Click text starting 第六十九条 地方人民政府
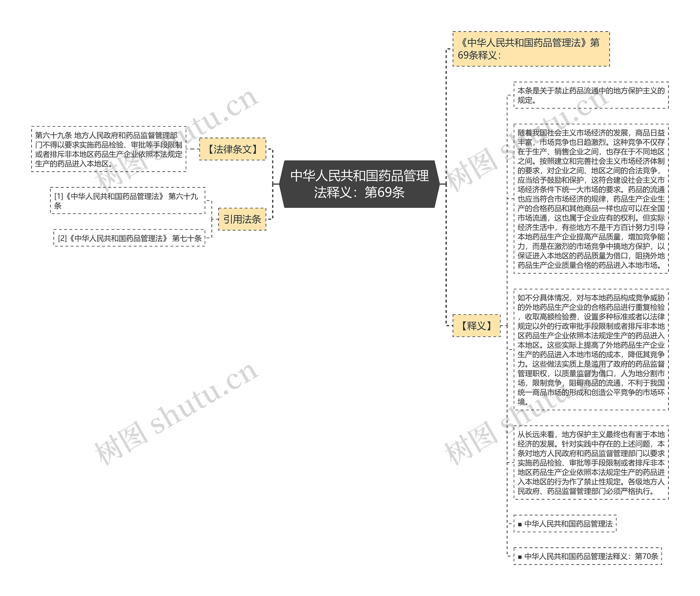 pyautogui.click(x=109, y=149)
